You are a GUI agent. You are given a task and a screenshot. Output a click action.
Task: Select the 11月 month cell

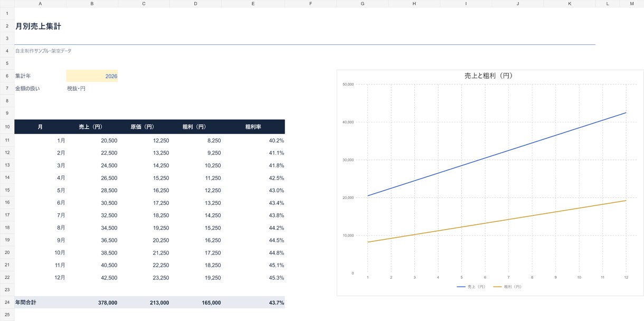(x=41, y=266)
